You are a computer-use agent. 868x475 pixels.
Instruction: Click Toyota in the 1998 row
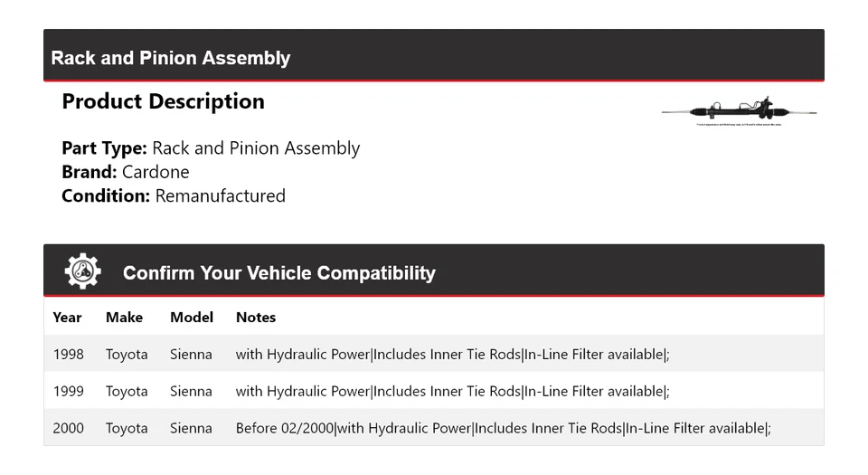(127, 354)
